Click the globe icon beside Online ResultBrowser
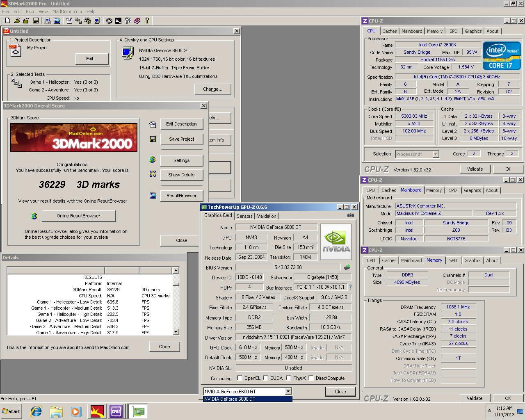 [34, 216]
